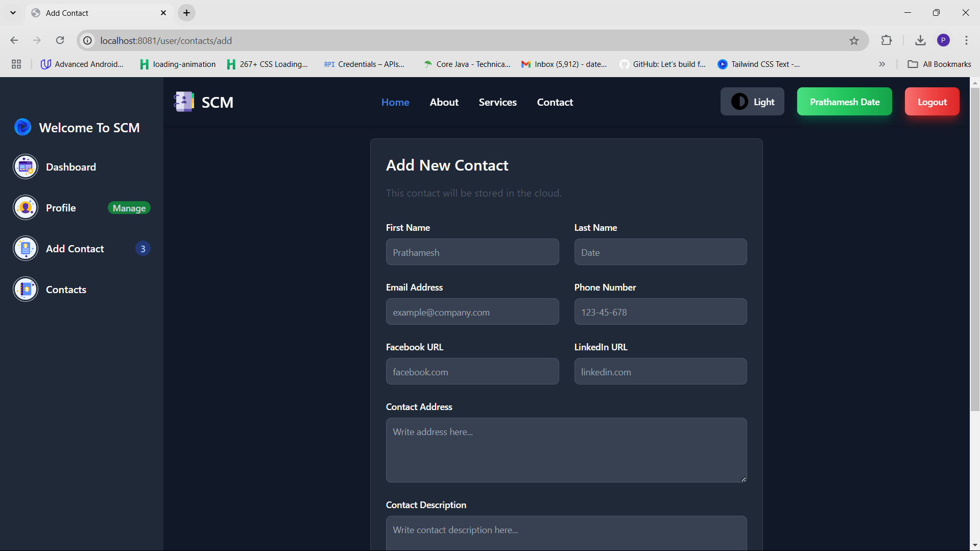Focus the Email Address input field

(472, 312)
